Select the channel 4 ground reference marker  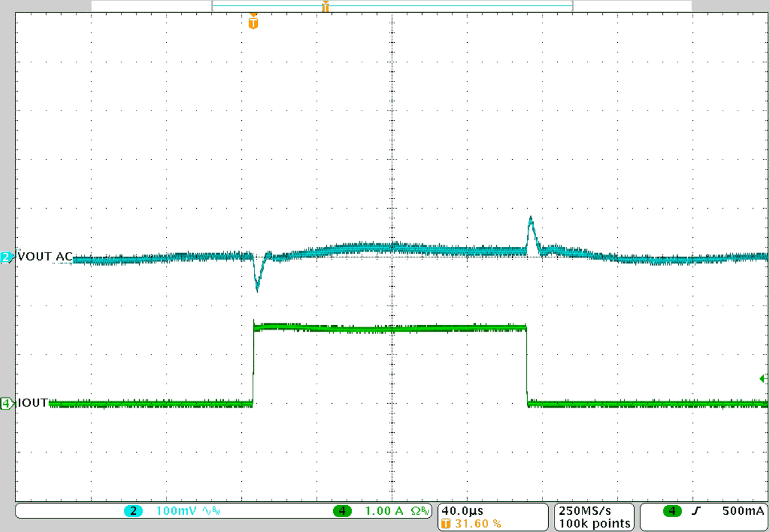pyautogui.click(x=6, y=404)
